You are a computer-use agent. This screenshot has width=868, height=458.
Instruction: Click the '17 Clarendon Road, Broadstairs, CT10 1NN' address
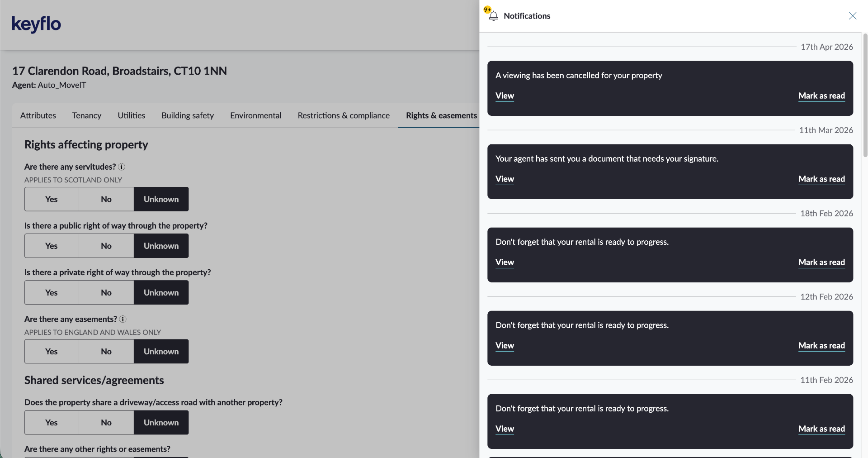click(x=119, y=71)
